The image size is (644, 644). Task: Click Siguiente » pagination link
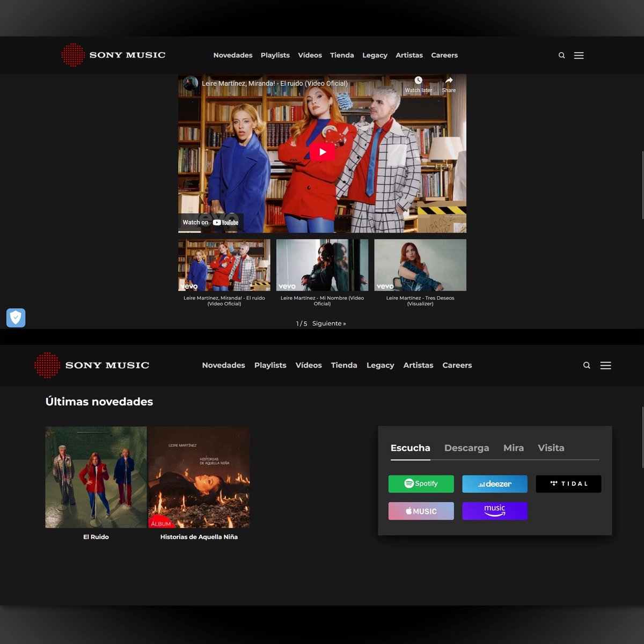pos(329,324)
